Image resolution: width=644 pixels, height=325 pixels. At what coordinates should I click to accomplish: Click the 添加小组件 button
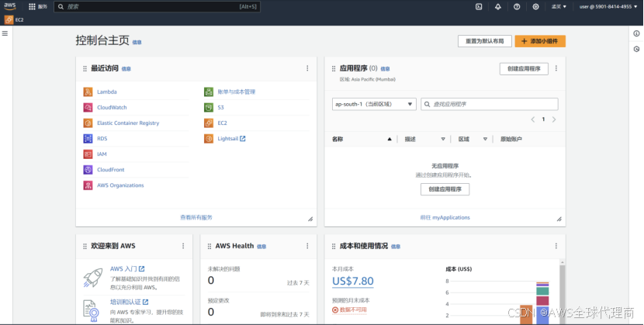tap(540, 41)
